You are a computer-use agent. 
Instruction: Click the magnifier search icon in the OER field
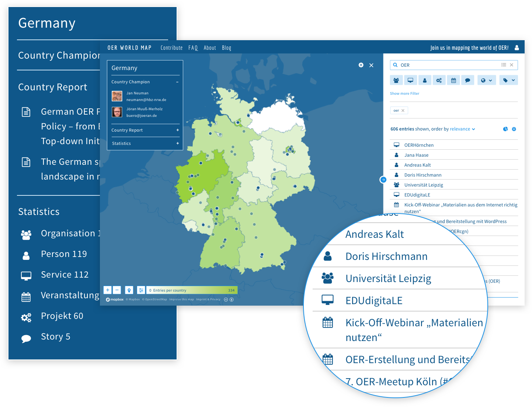coord(395,65)
